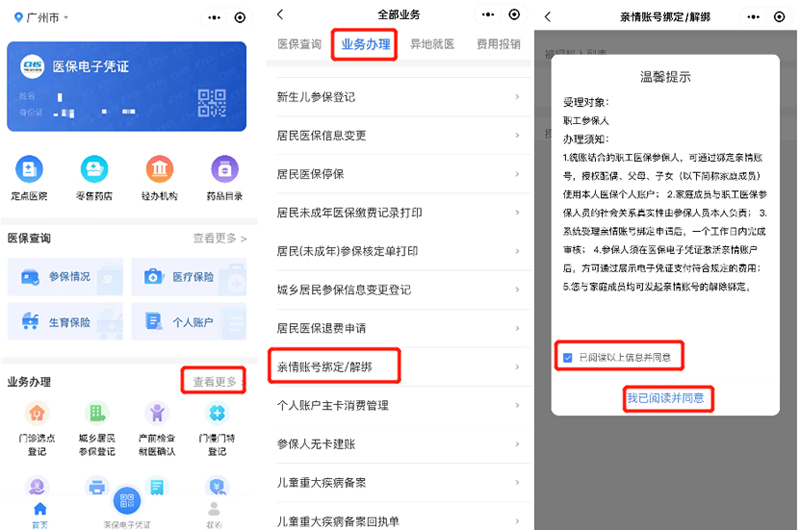The width and height of the screenshot is (800, 530).
Task: Expand 新生儿参保登记 row chevron
Action: click(517, 97)
